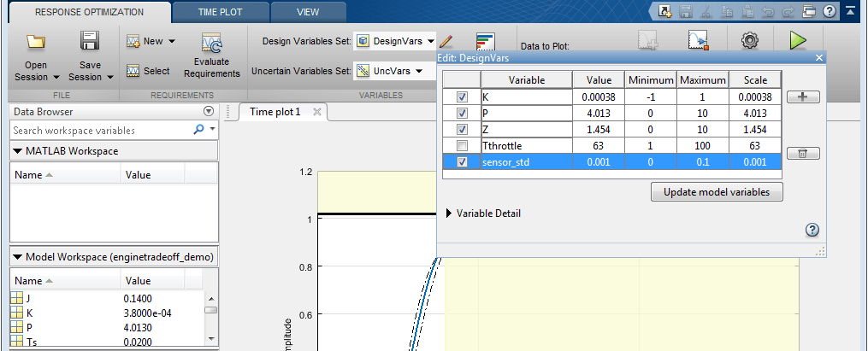Uncheck the K variable checkbox
Viewport: 868px width, 351px height.
click(x=462, y=97)
